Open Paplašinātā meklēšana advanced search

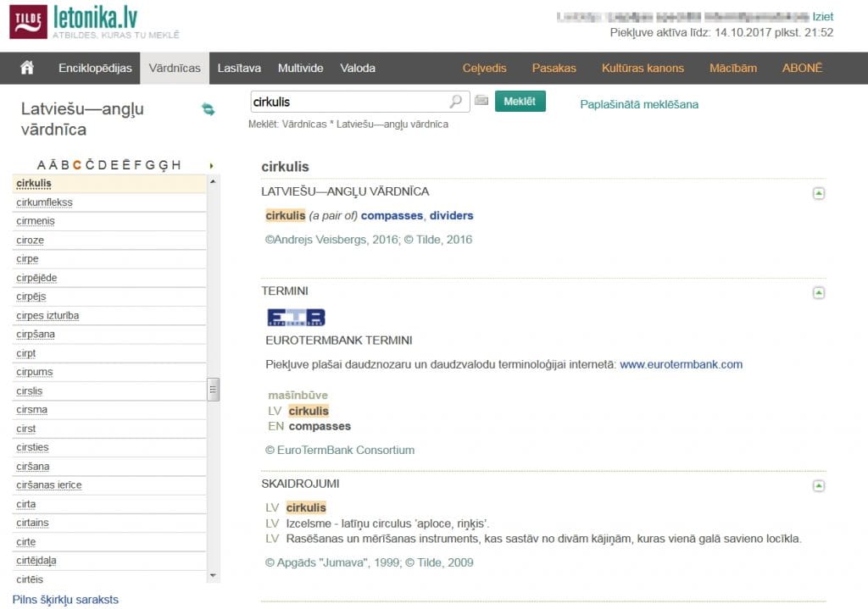639,104
